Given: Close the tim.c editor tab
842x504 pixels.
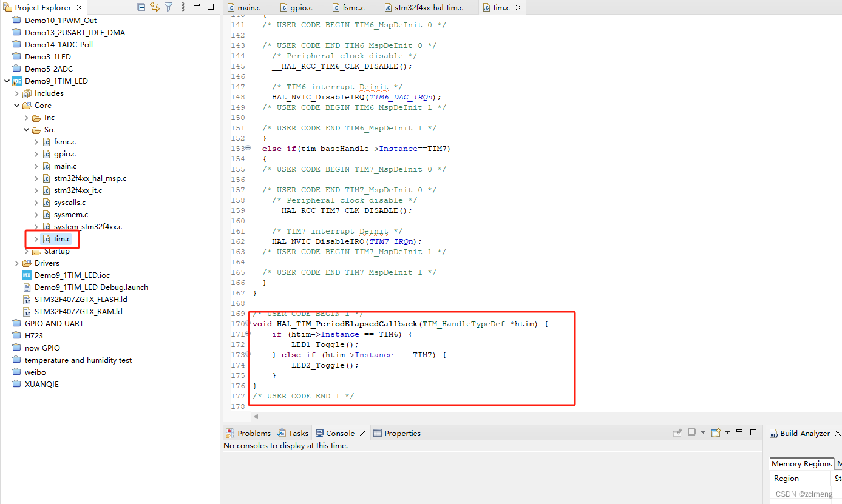Looking at the screenshot, I should pos(518,7).
